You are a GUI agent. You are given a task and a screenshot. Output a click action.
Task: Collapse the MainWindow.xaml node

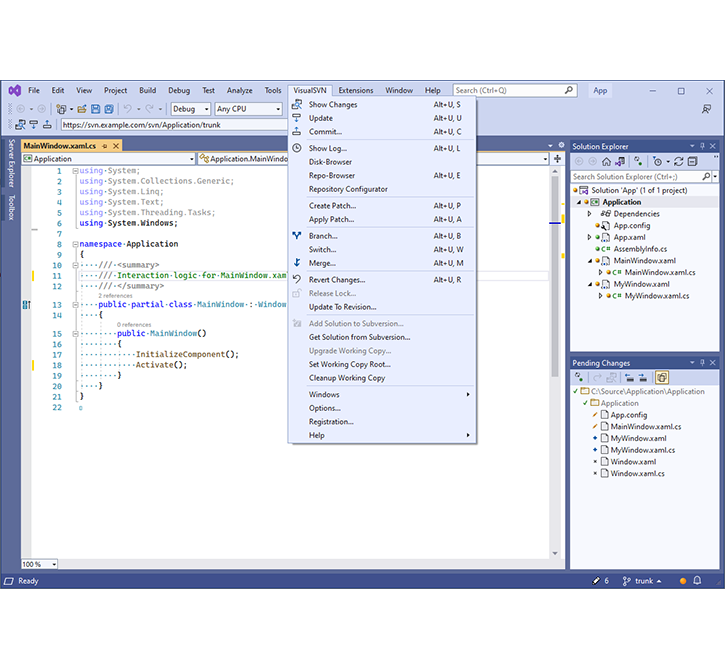click(x=590, y=261)
